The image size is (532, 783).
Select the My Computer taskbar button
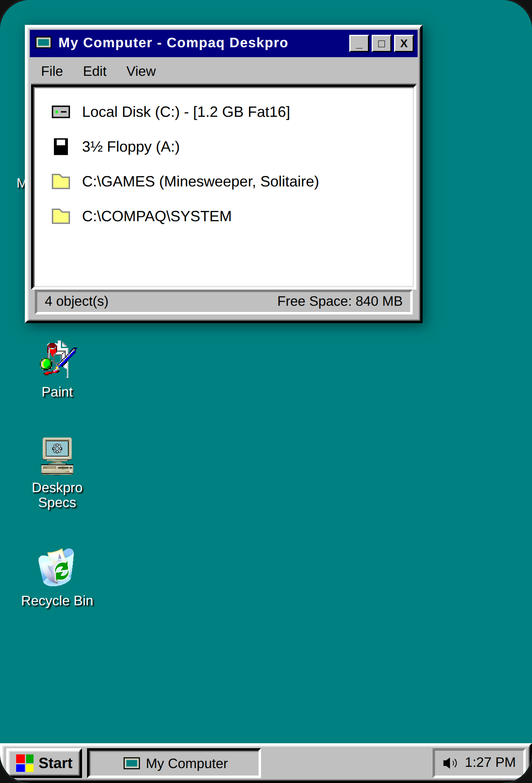coord(174,763)
